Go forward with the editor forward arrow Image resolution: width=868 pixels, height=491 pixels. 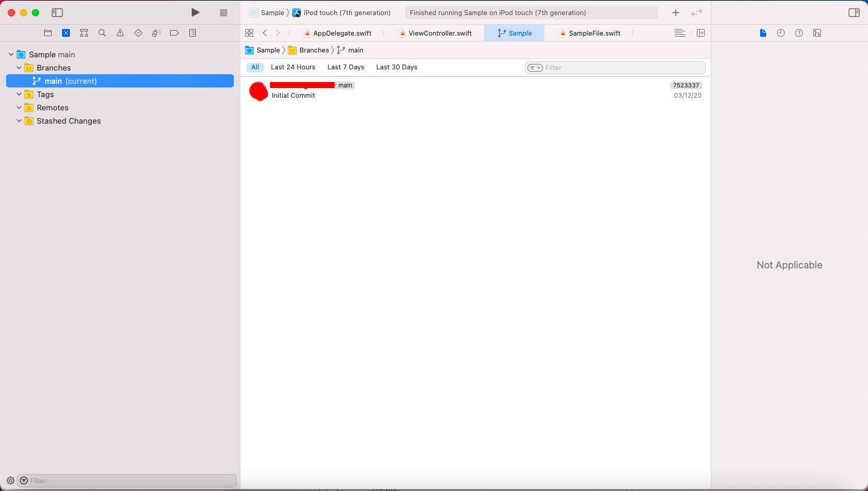coord(278,33)
